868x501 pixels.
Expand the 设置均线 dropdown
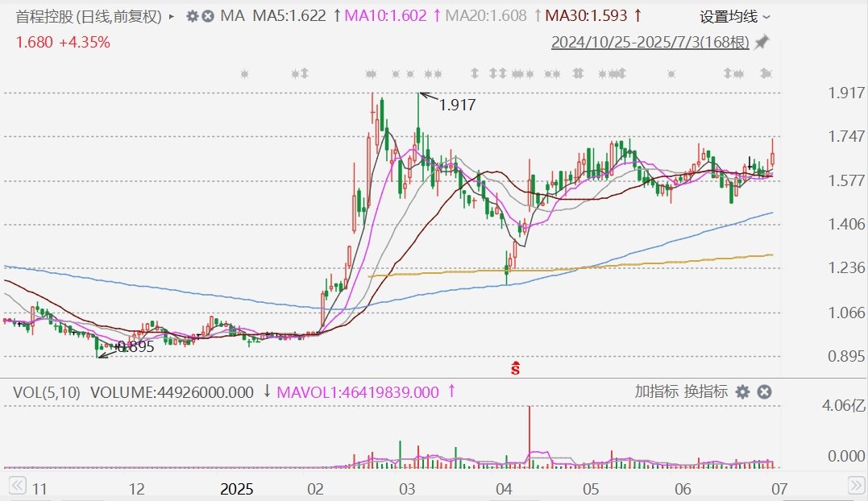(x=734, y=17)
